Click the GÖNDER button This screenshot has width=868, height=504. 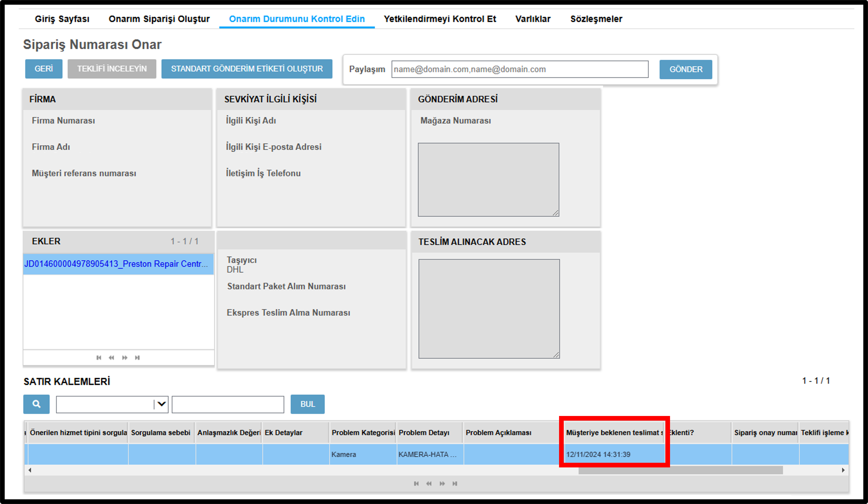click(x=686, y=69)
